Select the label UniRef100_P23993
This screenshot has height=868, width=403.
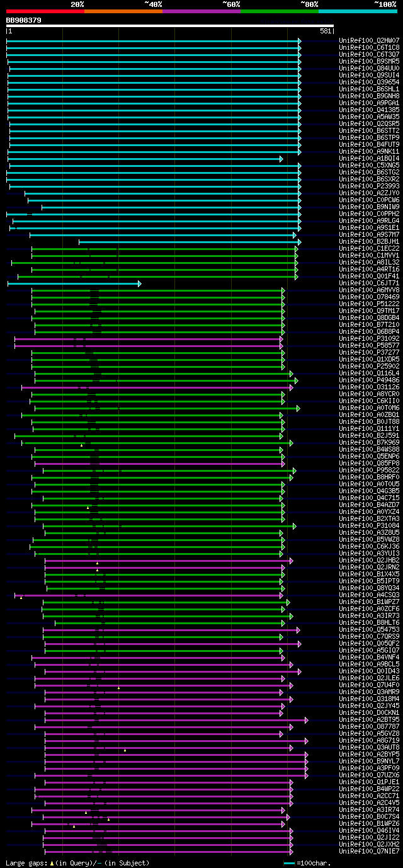click(x=369, y=186)
